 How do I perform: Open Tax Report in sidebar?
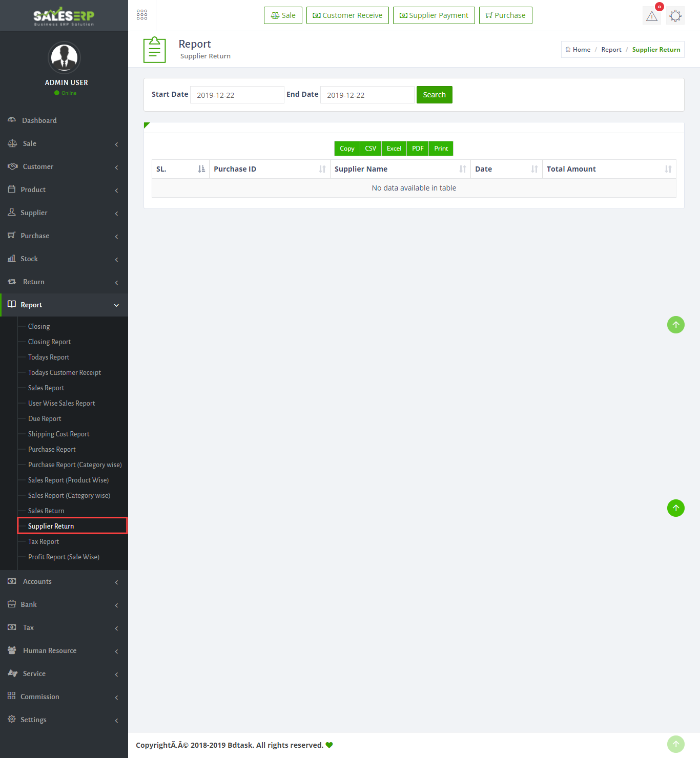(44, 542)
